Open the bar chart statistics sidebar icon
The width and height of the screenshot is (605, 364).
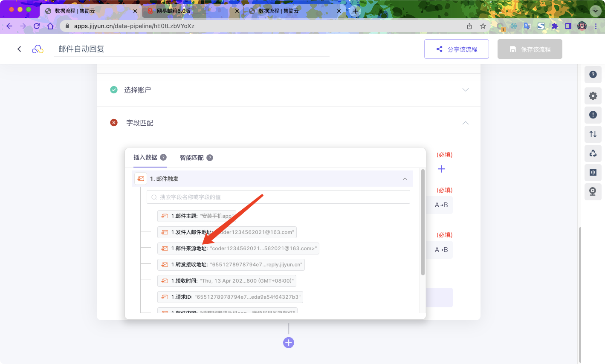(x=593, y=172)
